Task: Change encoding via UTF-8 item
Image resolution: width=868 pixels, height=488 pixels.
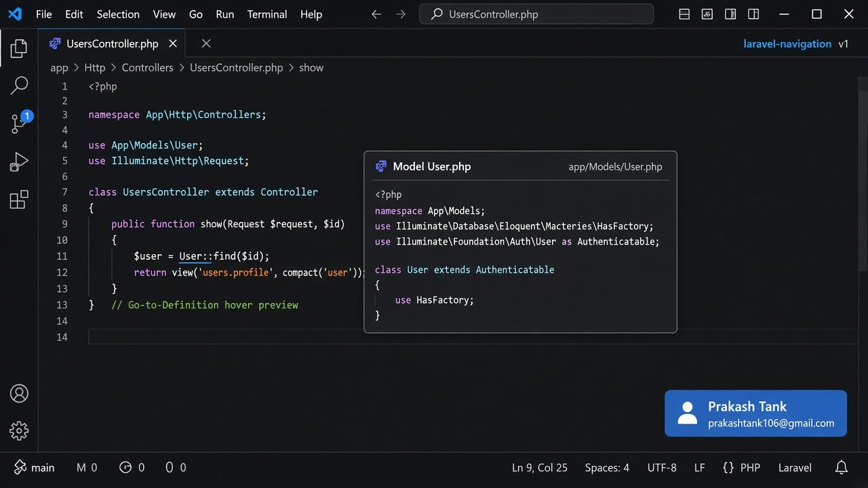Action: coord(662,468)
